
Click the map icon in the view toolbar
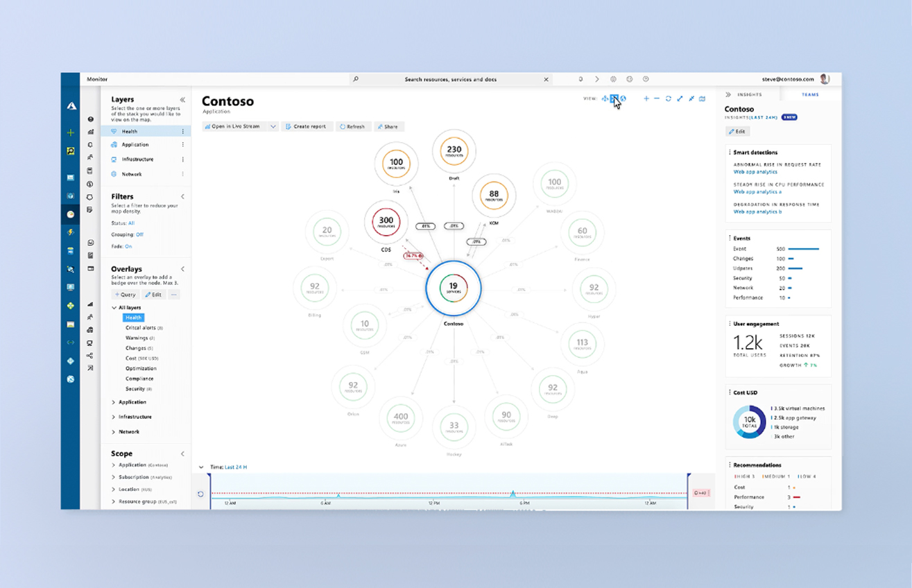pyautogui.click(x=702, y=98)
